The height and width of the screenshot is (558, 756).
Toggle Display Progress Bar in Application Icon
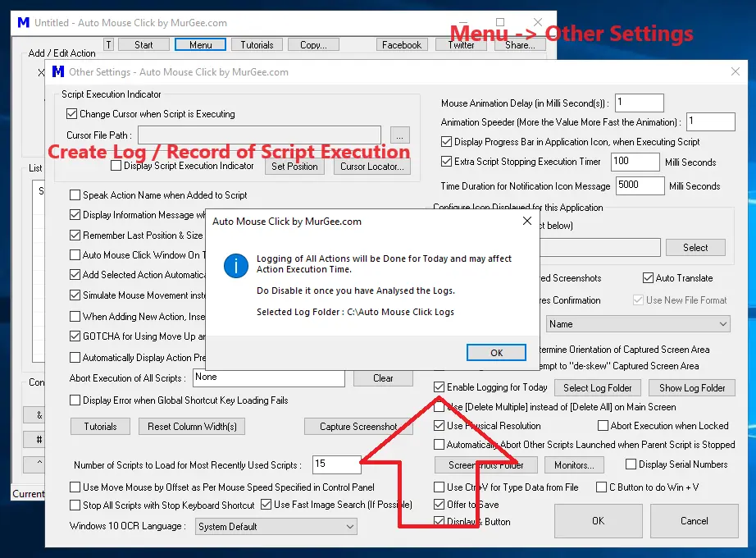click(446, 142)
